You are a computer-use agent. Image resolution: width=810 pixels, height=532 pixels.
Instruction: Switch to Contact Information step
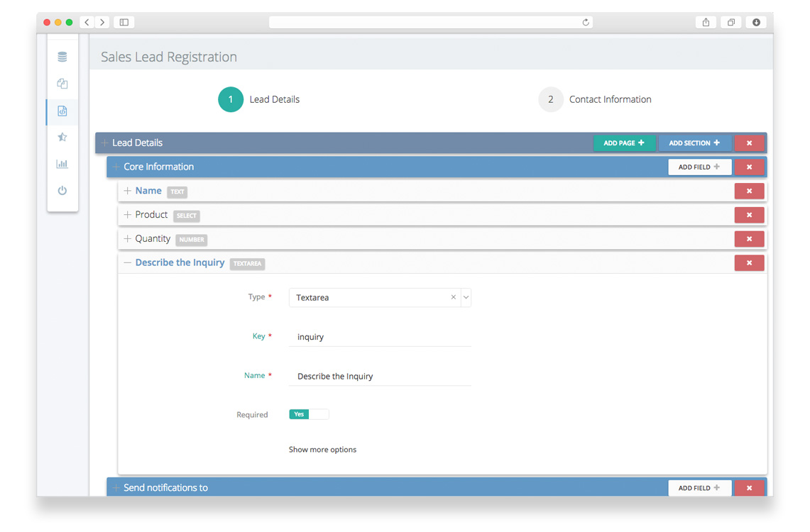pos(551,100)
